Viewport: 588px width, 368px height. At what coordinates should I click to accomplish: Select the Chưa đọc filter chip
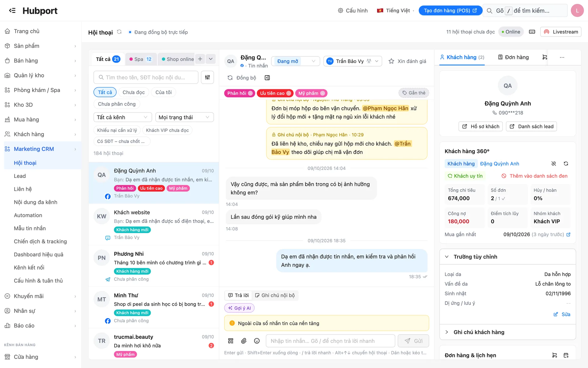coord(134,92)
